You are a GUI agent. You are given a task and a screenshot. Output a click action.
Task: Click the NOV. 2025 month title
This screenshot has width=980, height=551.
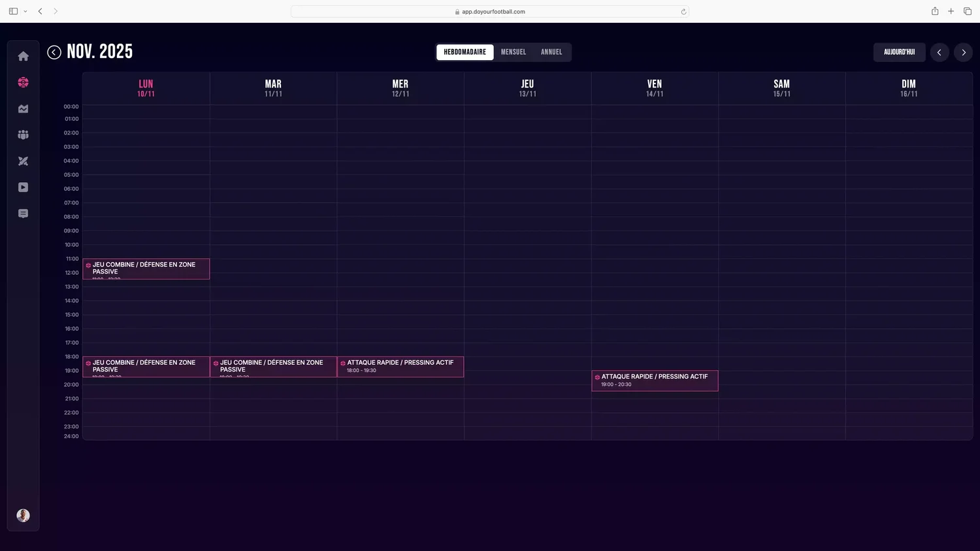click(100, 52)
